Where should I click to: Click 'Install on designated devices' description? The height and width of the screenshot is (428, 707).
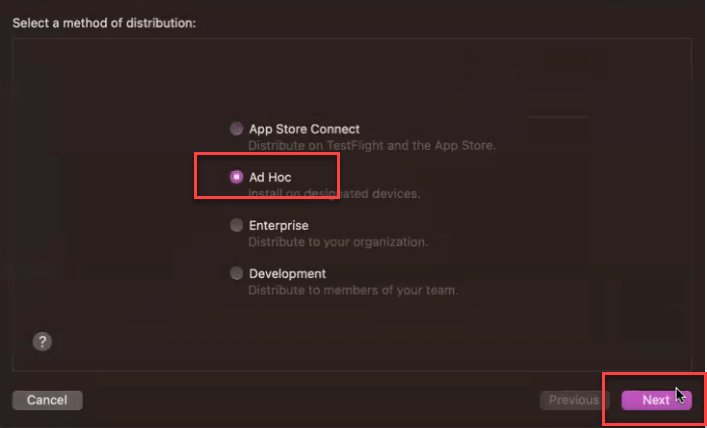pos(334,194)
